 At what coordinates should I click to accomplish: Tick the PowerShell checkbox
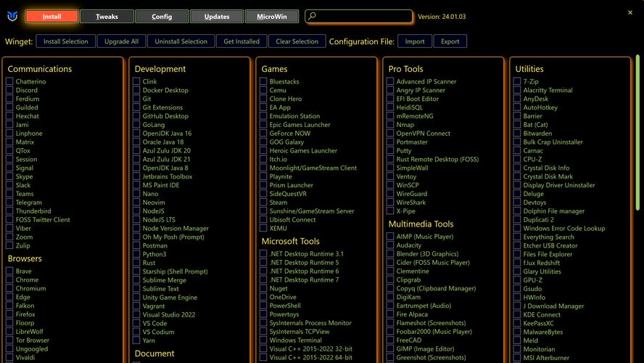click(x=263, y=305)
